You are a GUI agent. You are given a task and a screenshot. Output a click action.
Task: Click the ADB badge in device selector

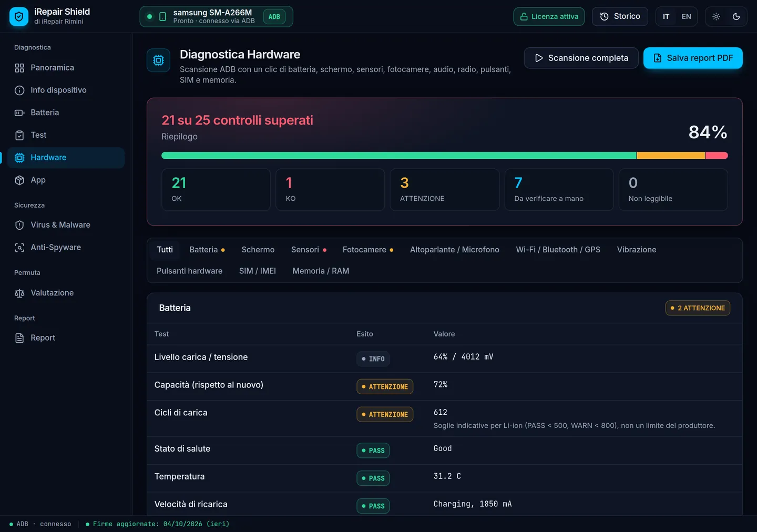click(274, 17)
